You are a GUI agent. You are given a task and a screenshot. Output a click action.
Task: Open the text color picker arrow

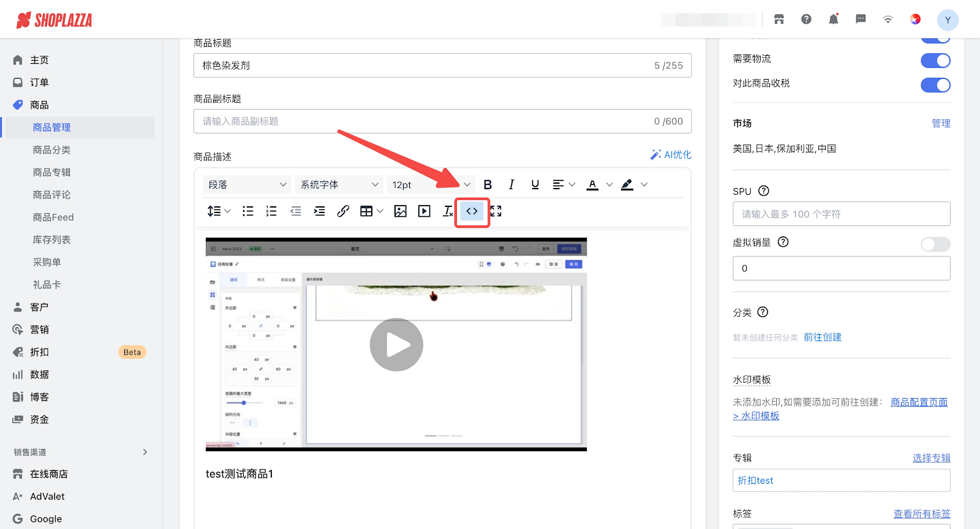click(609, 185)
